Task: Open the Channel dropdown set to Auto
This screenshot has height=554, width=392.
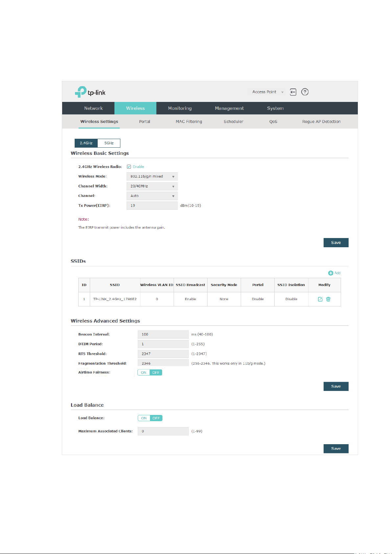Action: (152, 196)
